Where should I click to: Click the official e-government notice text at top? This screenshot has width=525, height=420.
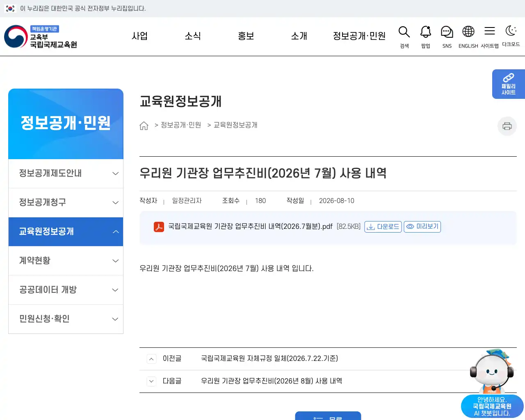[x=83, y=8]
